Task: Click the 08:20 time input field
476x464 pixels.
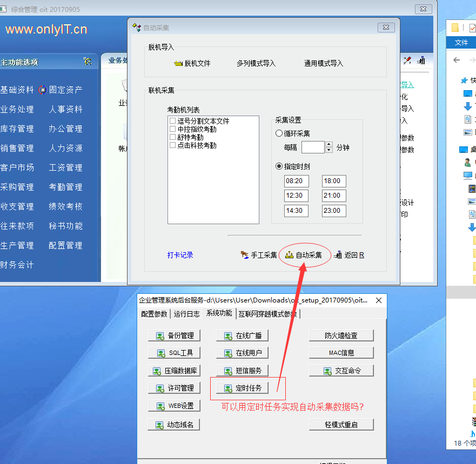Action: pos(296,181)
